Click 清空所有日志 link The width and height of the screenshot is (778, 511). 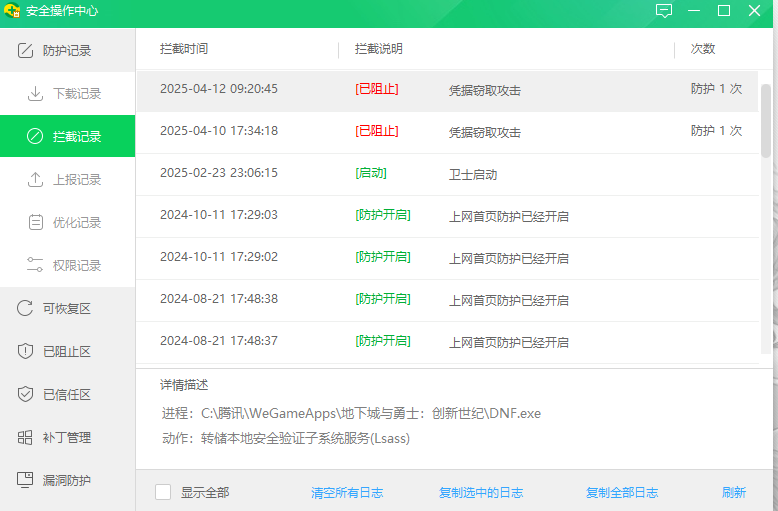347,492
